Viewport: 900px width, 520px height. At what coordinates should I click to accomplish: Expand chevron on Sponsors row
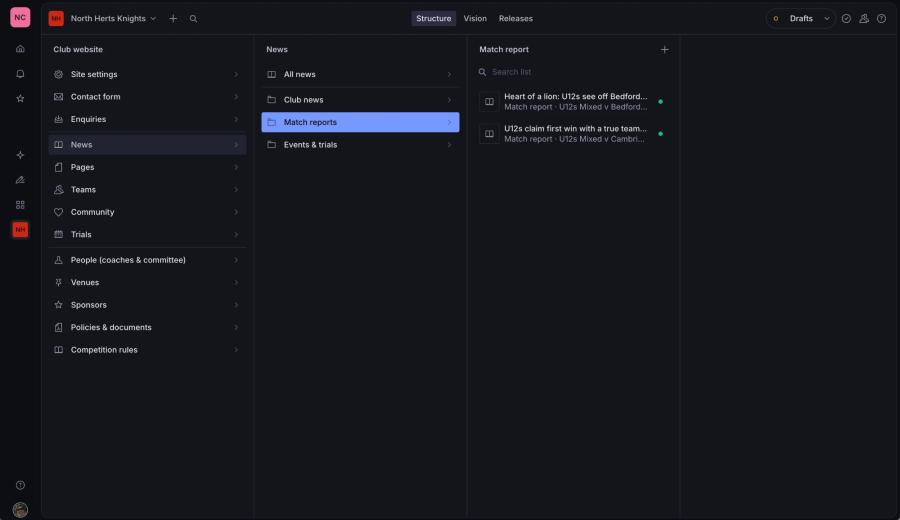pyautogui.click(x=236, y=305)
